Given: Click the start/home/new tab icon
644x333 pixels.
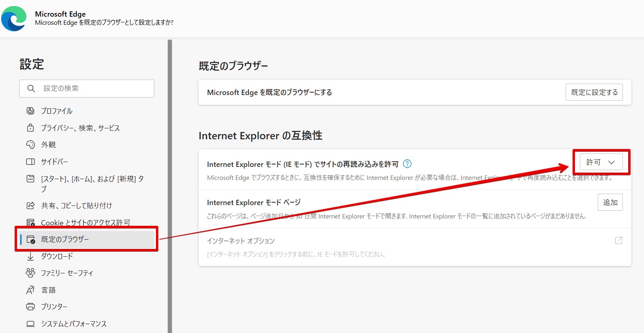Looking at the screenshot, I should click(x=30, y=179).
